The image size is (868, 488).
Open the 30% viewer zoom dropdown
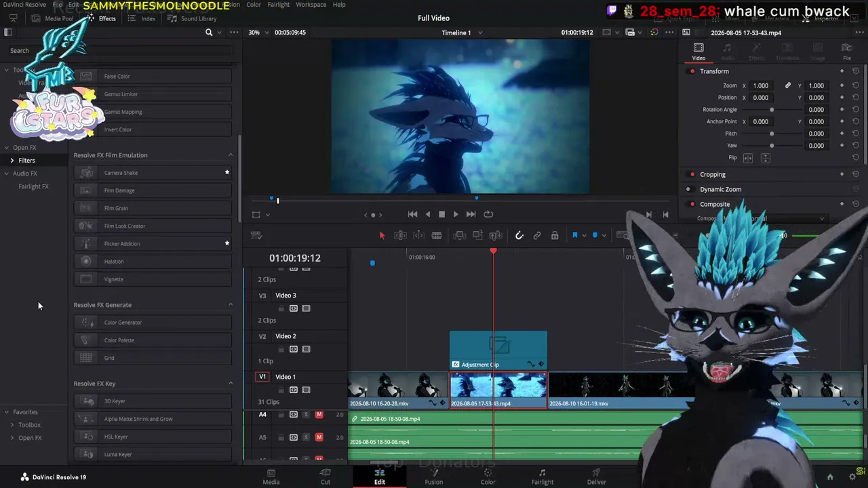[x=267, y=33]
